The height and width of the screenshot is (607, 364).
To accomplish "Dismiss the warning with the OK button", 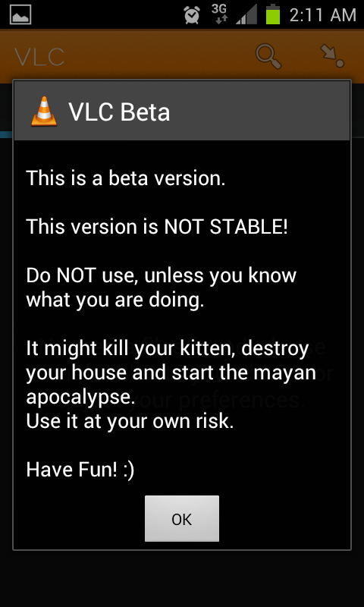I will tap(182, 519).
